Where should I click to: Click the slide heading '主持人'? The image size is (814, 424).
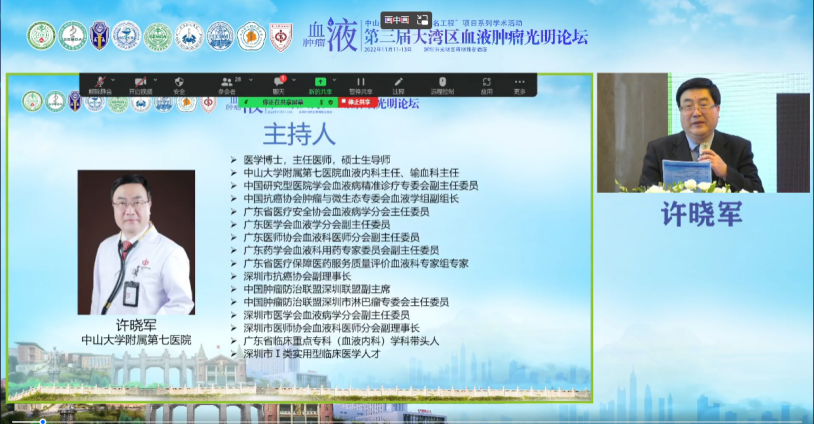(299, 134)
